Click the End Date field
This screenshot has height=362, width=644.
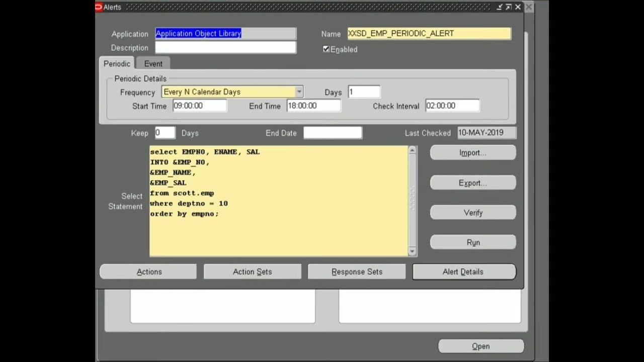(333, 133)
